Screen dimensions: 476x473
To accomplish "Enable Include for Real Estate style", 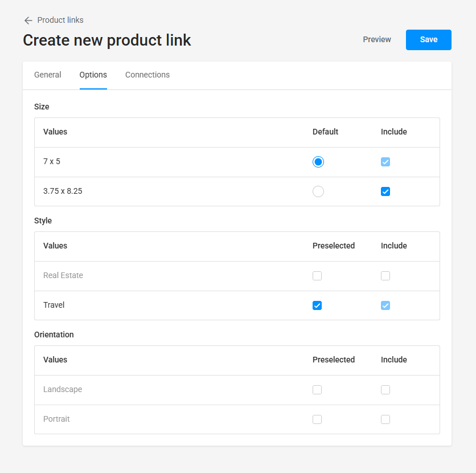I will [x=385, y=275].
